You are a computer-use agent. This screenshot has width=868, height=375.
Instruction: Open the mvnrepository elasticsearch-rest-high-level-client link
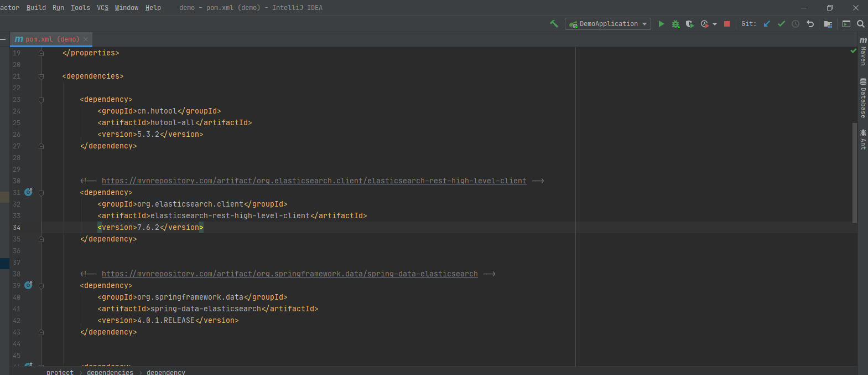click(314, 181)
